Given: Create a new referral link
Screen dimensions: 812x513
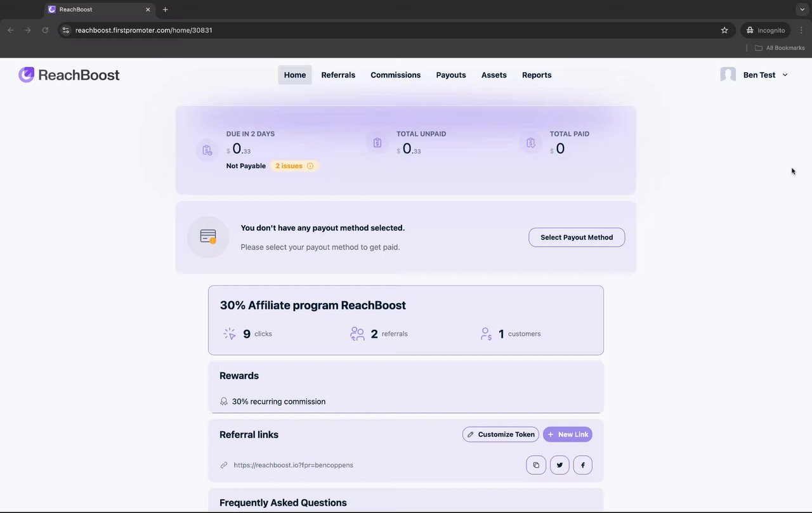Looking at the screenshot, I should (568, 434).
